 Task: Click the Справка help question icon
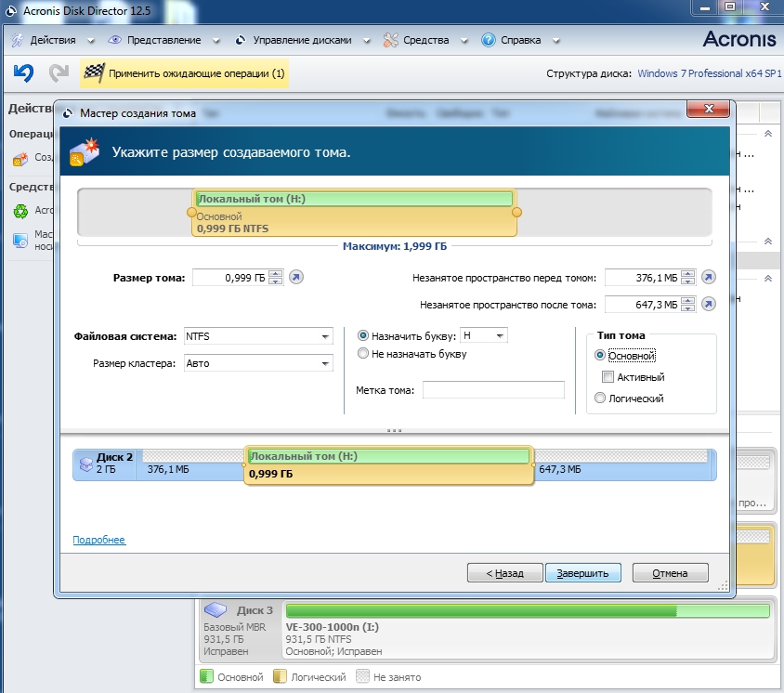pos(488,40)
